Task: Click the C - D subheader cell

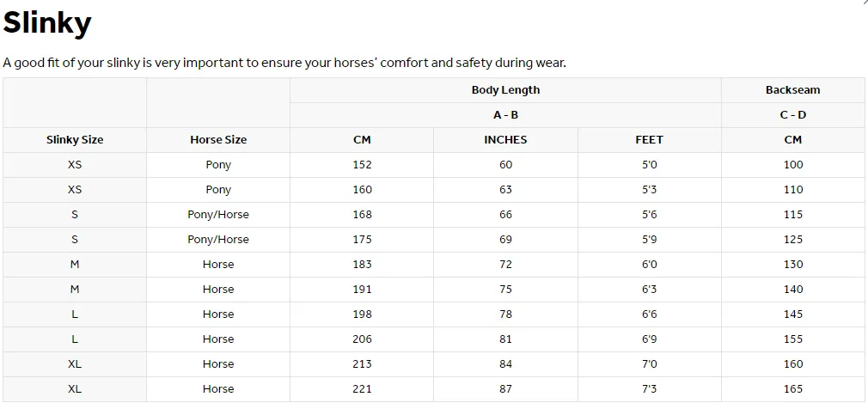Action: [792, 115]
